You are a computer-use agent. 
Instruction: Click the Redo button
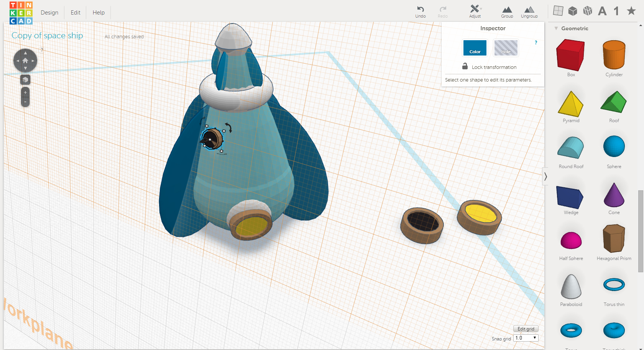[x=443, y=11]
